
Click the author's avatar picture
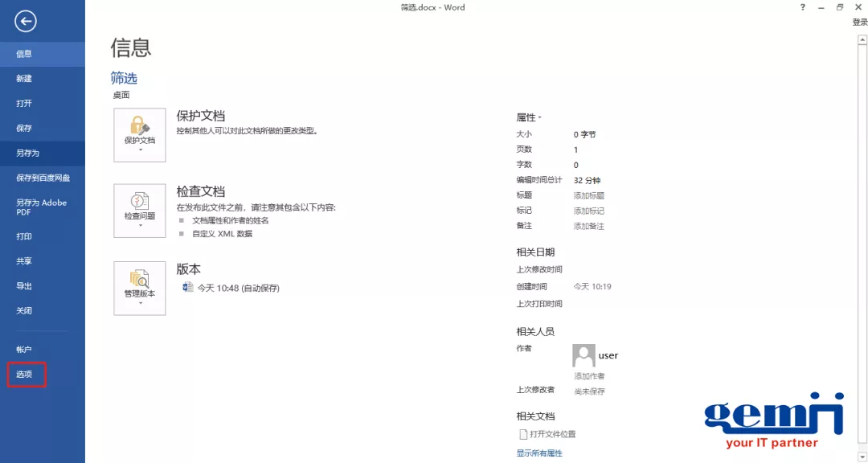point(583,354)
